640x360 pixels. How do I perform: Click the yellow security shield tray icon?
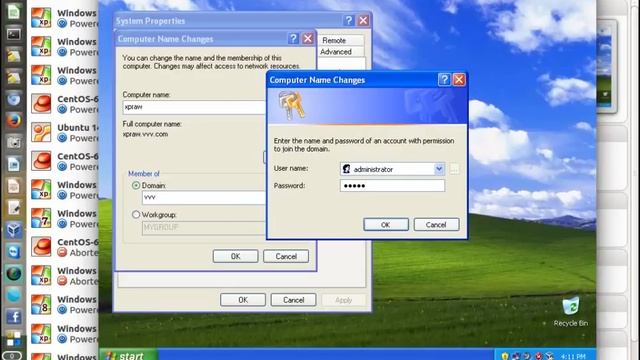505,356
